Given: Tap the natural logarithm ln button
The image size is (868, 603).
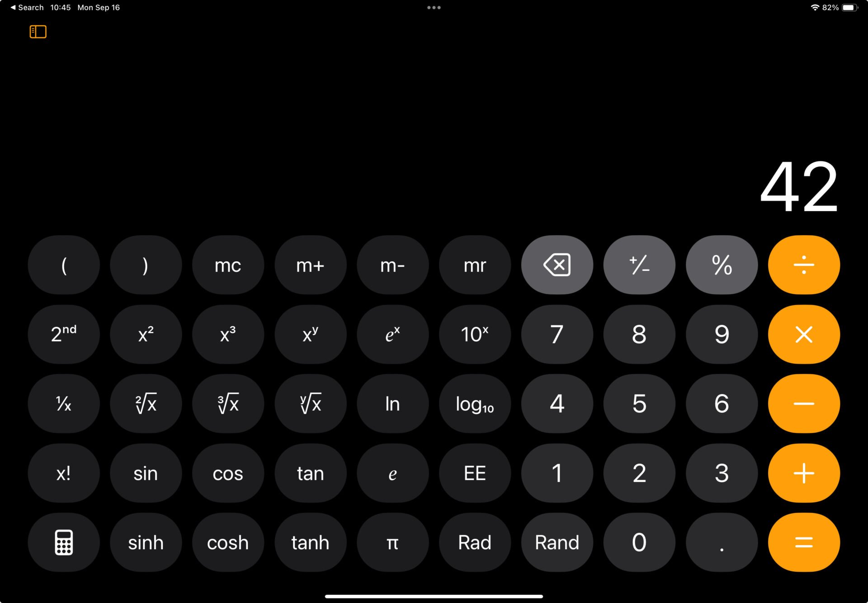Looking at the screenshot, I should click(x=391, y=403).
